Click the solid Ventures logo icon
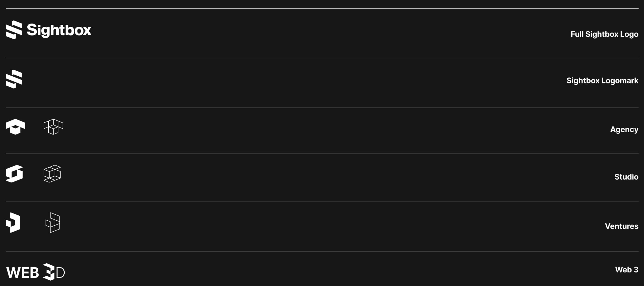Viewport: 644px width, 286px height. point(13,223)
